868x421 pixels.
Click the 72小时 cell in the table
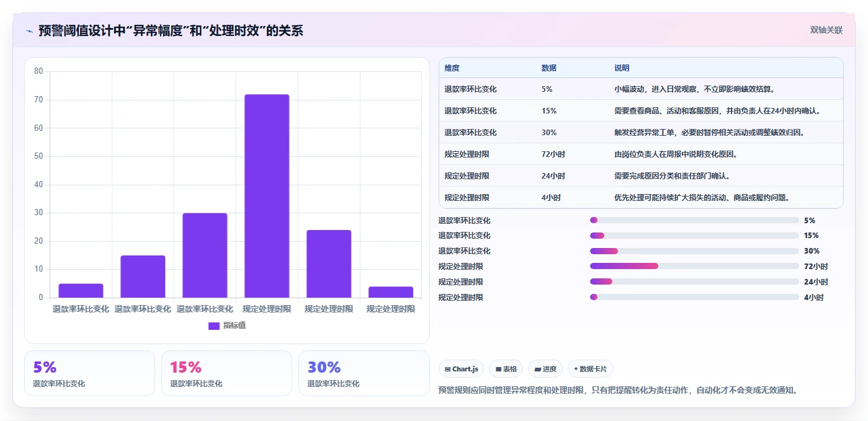(x=553, y=154)
